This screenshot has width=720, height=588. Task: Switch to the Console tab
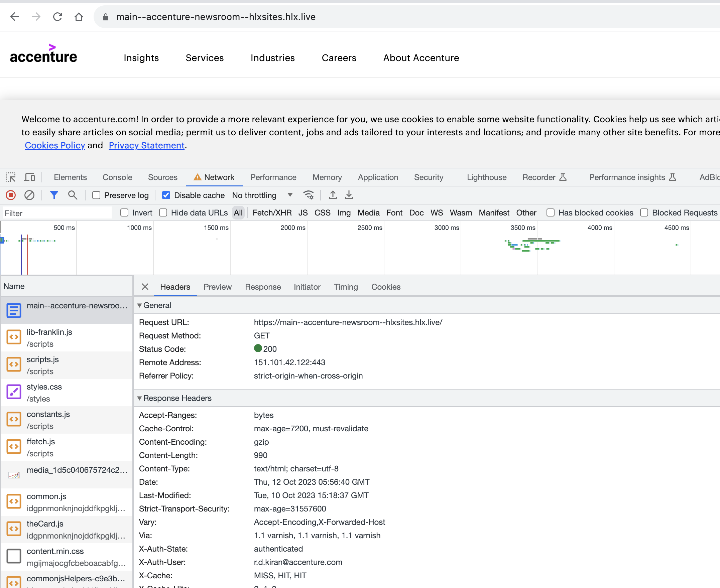click(117, 177)
